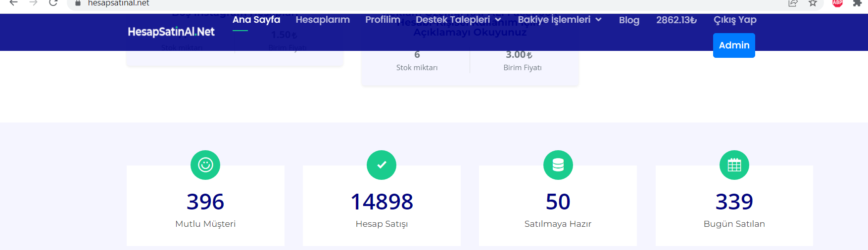Open the Blog menu item
This screenshot has width=868, height=250.
coord(629,20)
